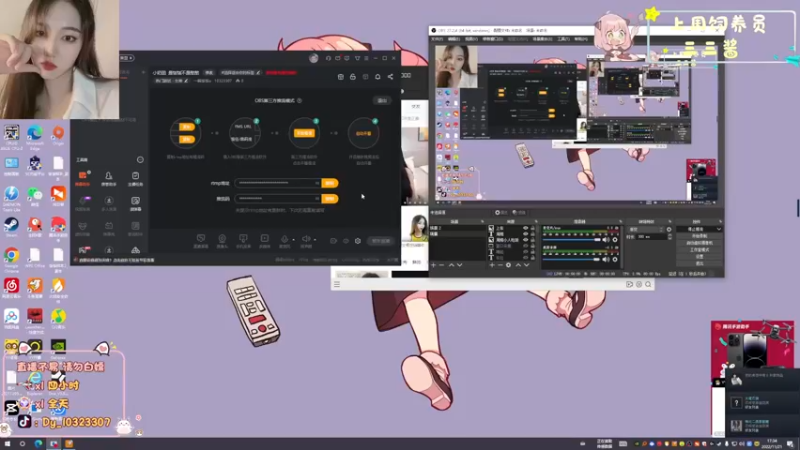Reveal the hidden rtmp address text

point(317,183)
